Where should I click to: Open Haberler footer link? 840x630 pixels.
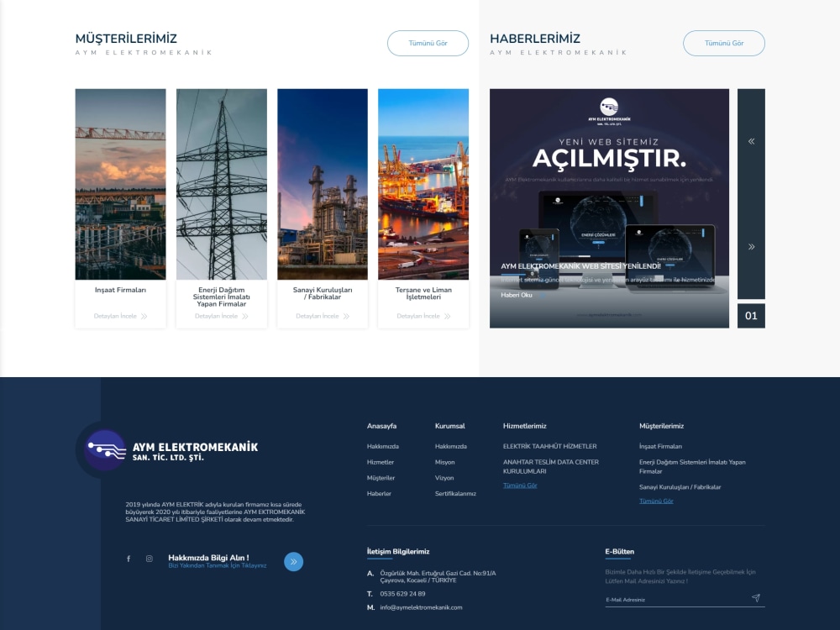(x=379, y=494)
